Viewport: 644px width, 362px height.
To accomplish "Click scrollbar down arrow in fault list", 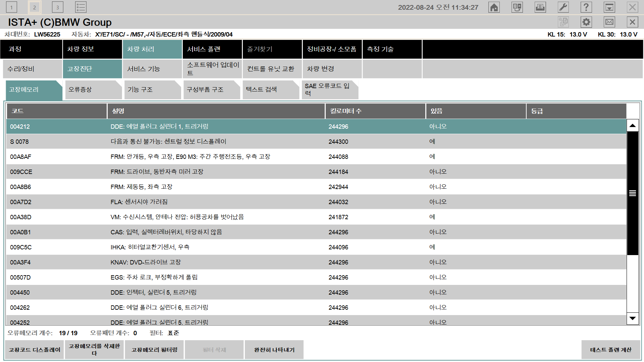I will (x=633, y=318).
